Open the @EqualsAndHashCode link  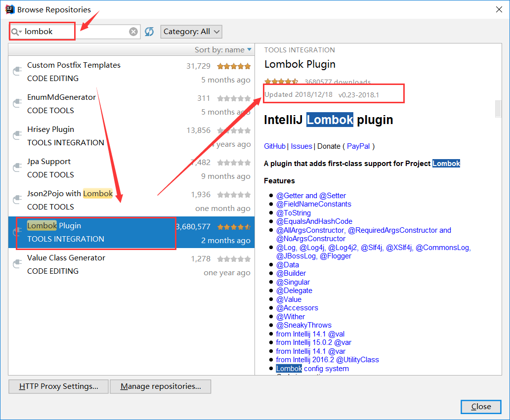point(314,221)
